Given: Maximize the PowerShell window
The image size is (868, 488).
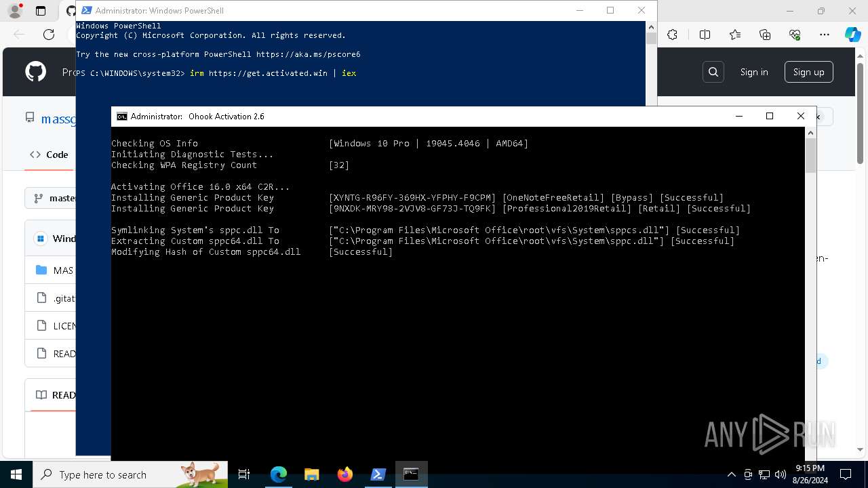Looking at the screenshot, I should (610, 10).
